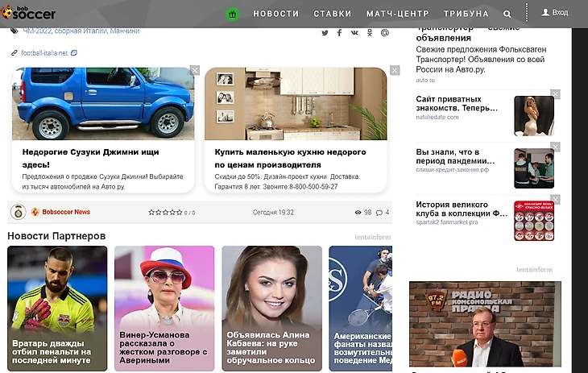Open site search with magnifier icon
This screenshot has width=588, height=373.
tap(507, 14)
